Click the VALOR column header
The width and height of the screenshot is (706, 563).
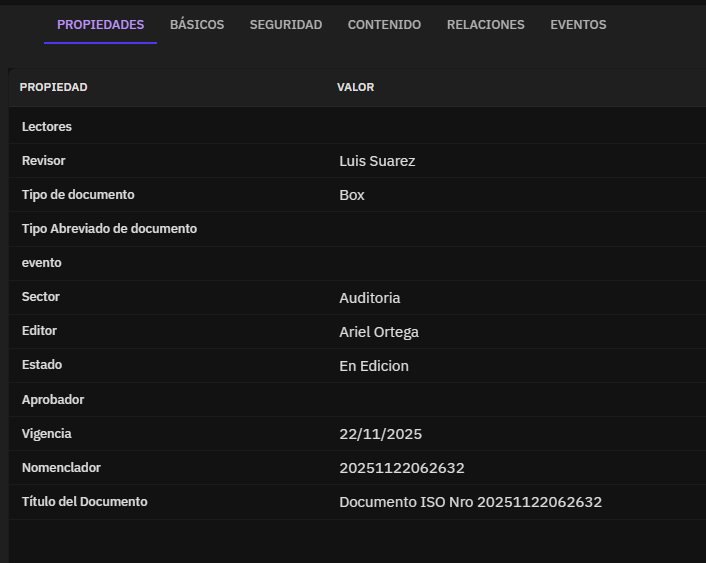click(x=356, y=87)
